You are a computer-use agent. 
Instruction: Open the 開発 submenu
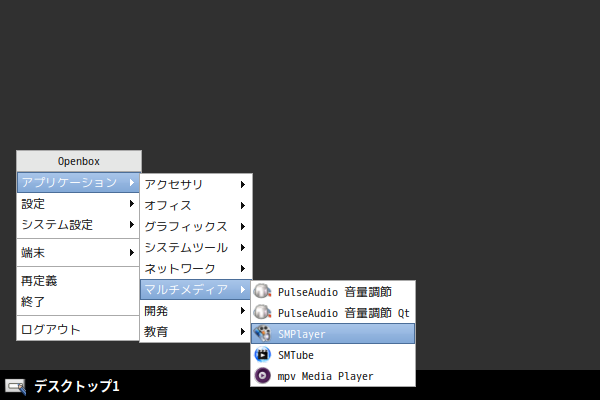pos(196,310)
